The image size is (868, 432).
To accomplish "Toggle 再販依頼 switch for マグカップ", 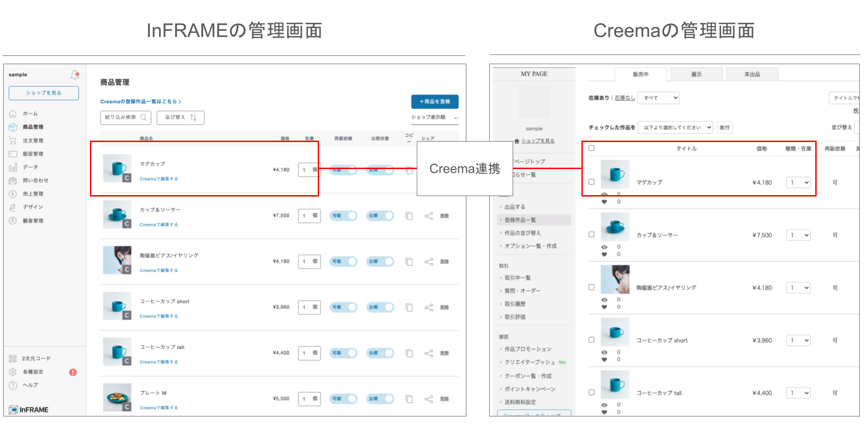I will [343, 170].
